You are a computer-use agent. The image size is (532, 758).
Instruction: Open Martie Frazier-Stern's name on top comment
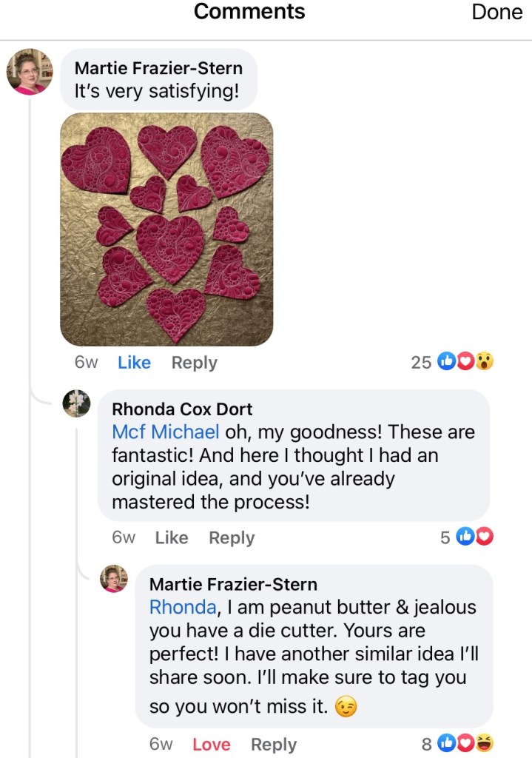[158, 68]
